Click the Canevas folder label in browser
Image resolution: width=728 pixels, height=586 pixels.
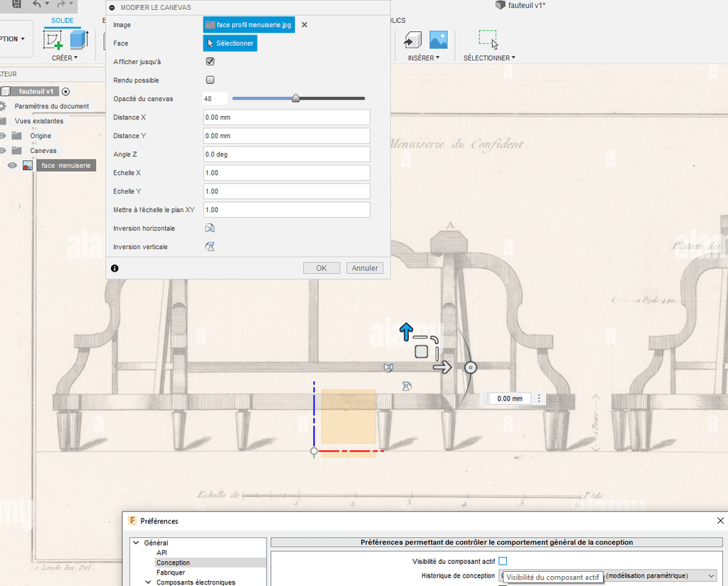tap(43, 151)
